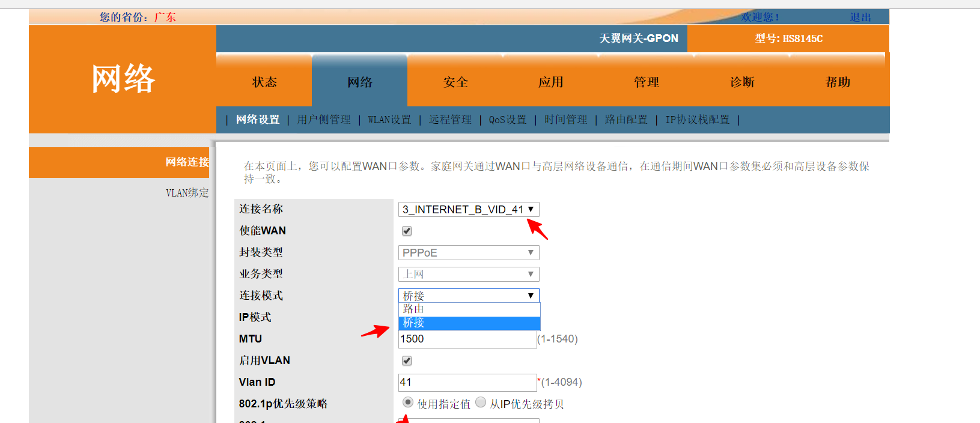Screen dimensions: 980x423
Task: Open the 封装类型 PPPoE dropdown
Action: (469, 252)
